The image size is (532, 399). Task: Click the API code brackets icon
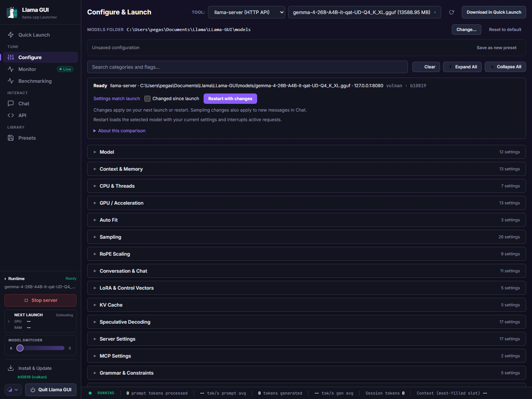tap(11, 115)
